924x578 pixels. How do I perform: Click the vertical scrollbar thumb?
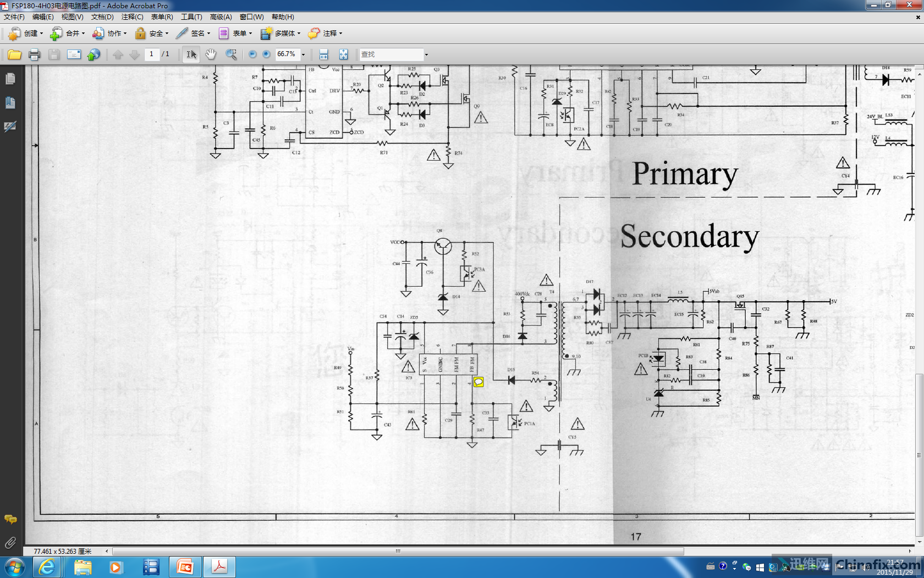point(919,455)
